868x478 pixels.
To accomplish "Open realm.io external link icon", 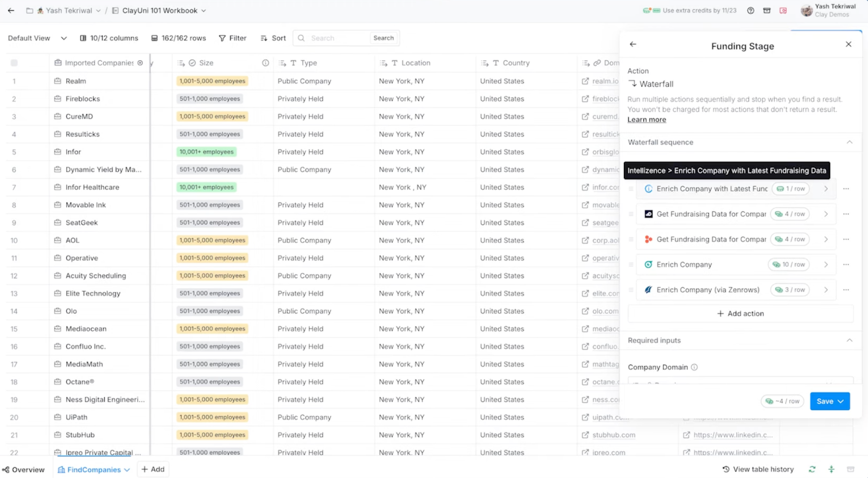I will coord(585,81).
